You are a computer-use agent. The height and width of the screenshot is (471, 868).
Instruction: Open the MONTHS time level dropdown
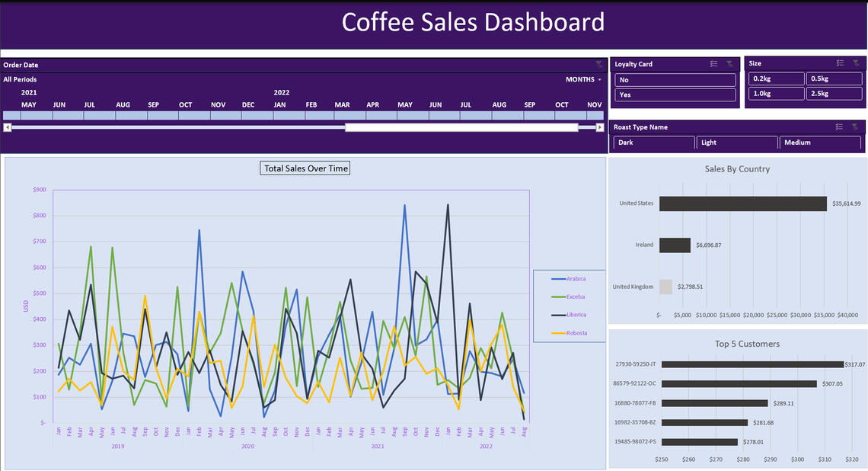pyautogui.click(x=583, y=80)
